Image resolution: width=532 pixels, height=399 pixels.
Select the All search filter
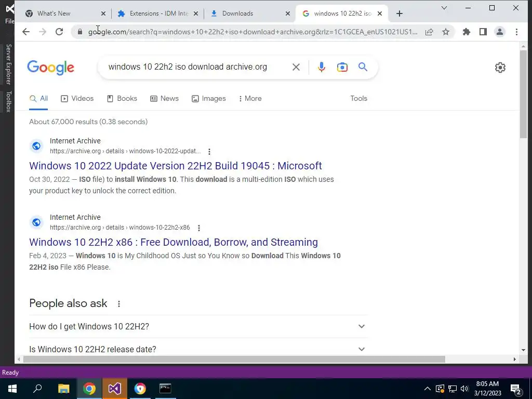pos(38,99)
